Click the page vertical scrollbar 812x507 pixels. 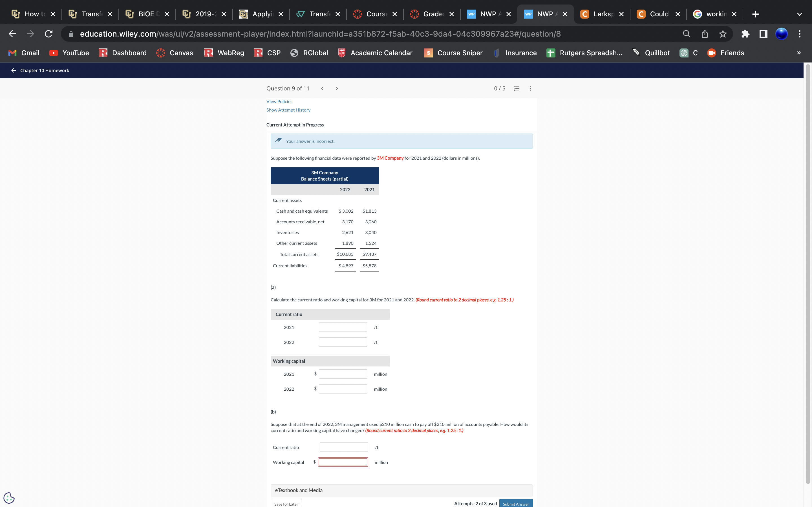808,268
